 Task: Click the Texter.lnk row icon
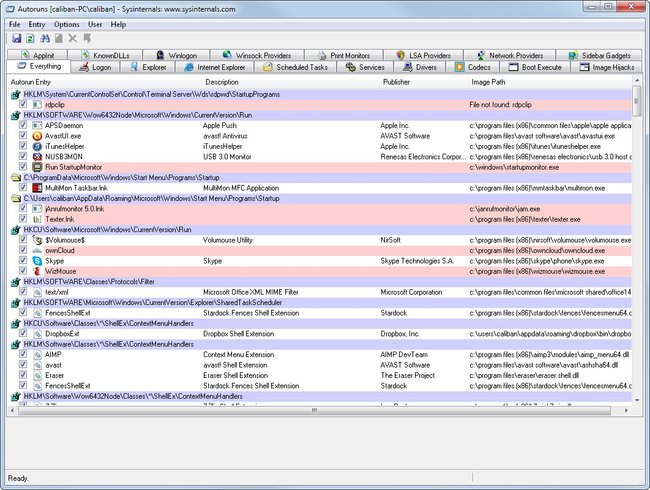point(37,219)
